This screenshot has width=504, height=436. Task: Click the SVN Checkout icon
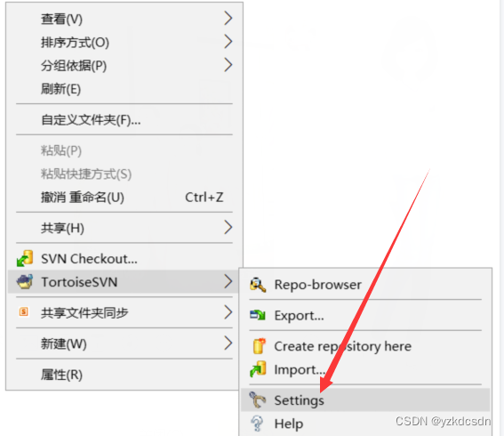pyautogui.click(x=25, y=258)
